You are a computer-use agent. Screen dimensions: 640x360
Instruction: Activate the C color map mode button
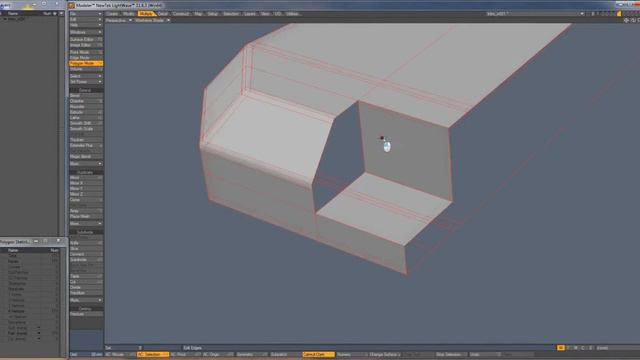[x=583, y=348]
